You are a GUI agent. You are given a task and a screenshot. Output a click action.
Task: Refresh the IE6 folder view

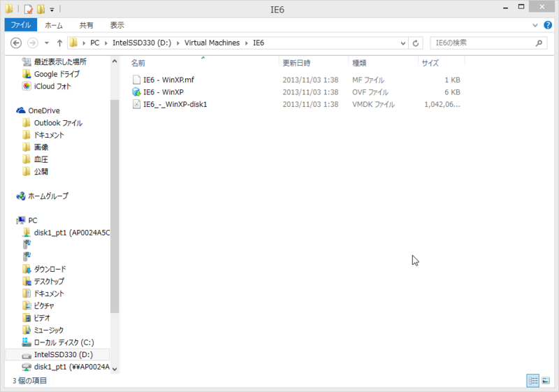click(416, 43)
